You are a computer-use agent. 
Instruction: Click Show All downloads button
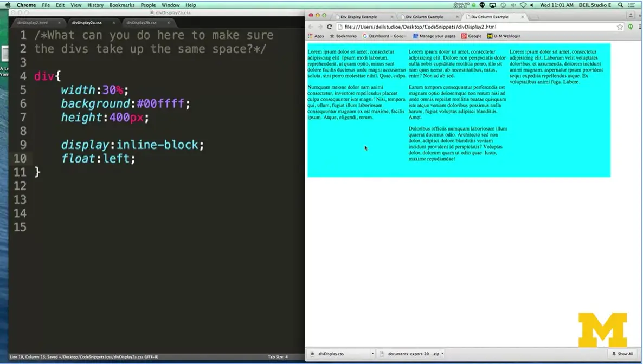point(622,354)
